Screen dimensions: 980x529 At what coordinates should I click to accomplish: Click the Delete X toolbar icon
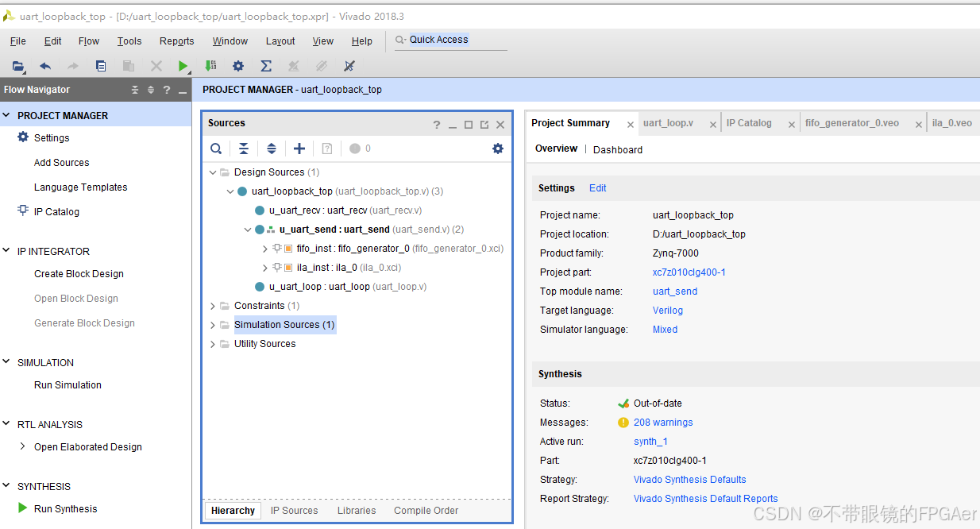(156, 66)
